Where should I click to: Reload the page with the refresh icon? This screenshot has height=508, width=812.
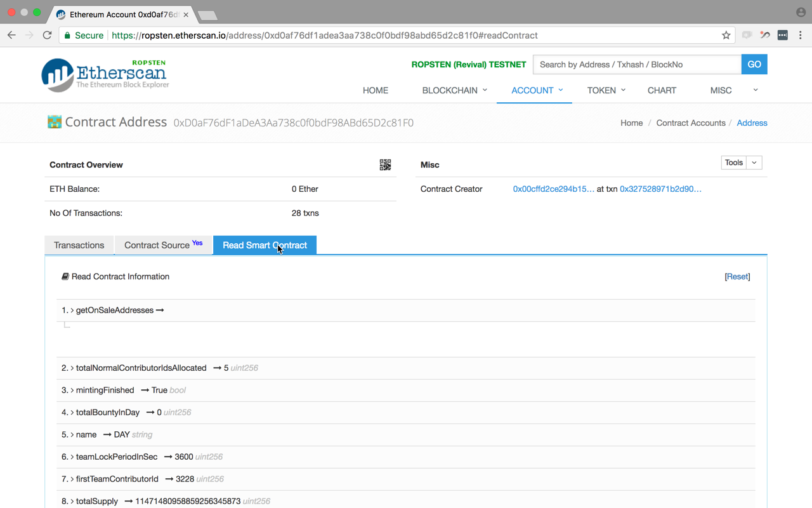coord(47,36)
